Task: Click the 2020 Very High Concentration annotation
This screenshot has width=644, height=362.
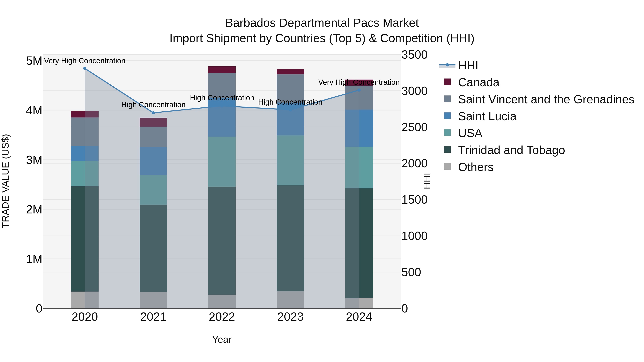Action: [85, 61]
